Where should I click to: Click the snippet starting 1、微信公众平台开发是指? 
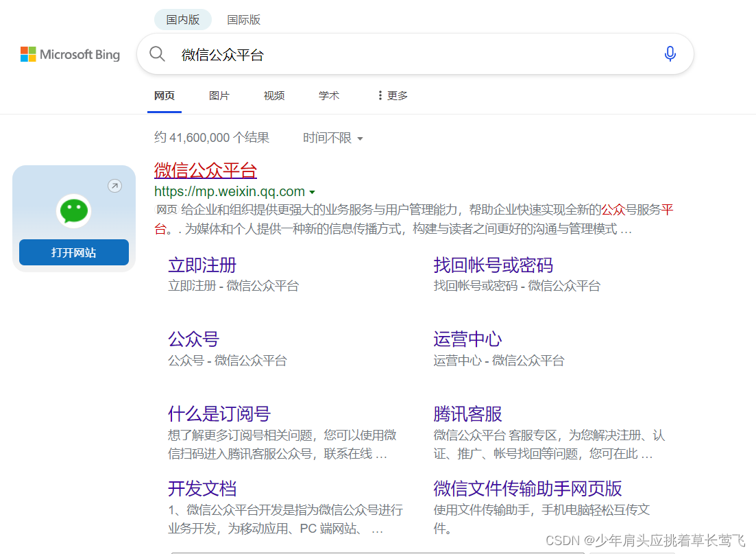285,519
